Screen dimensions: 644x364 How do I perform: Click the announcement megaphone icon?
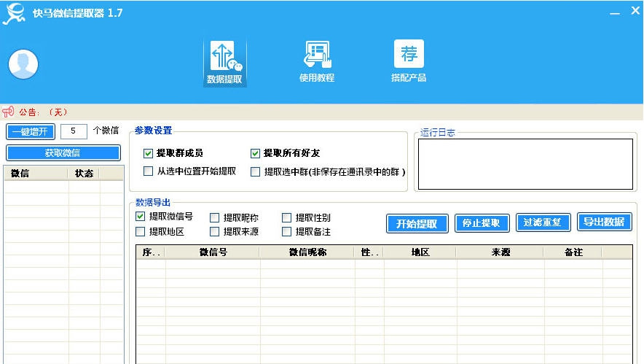8,112
